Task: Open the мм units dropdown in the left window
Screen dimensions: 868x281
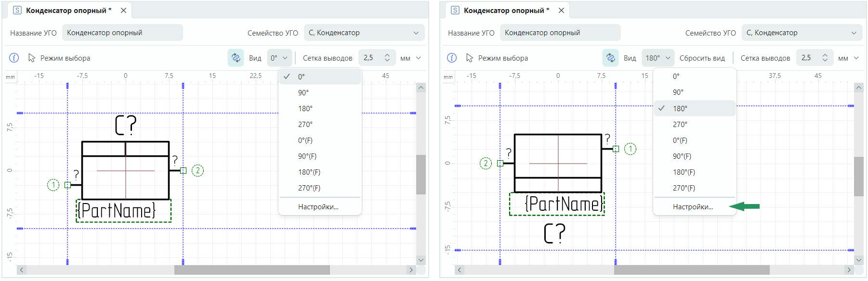Action: 411,58
